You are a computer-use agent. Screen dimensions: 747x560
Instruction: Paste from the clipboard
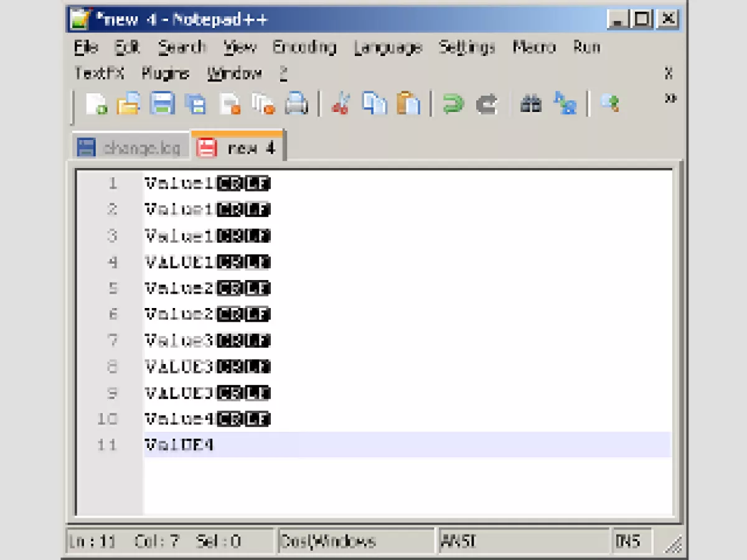tap(408, 104)
